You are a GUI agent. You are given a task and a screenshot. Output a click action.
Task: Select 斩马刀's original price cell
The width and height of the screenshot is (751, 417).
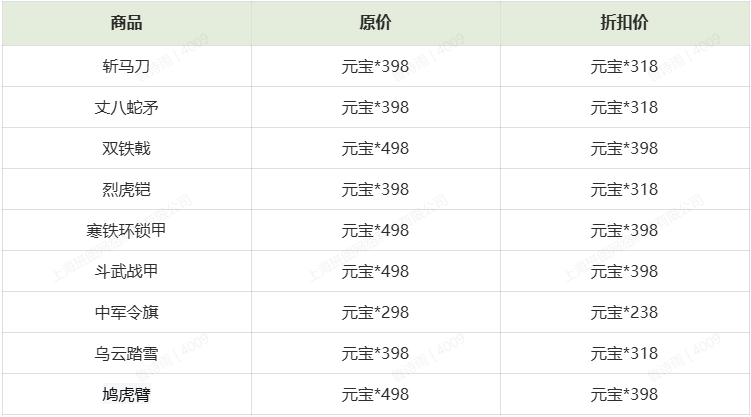point(375,67)
